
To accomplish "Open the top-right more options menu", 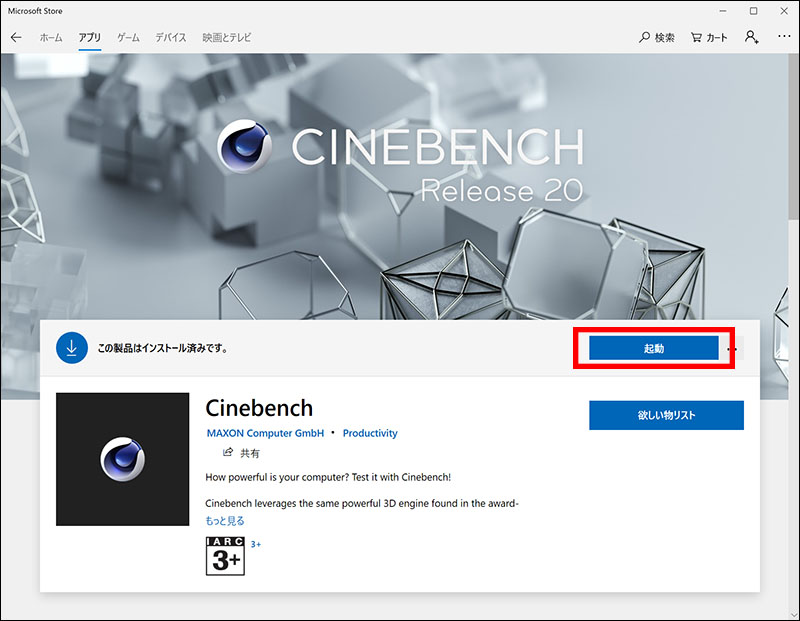I will click(x=784, y=36).
